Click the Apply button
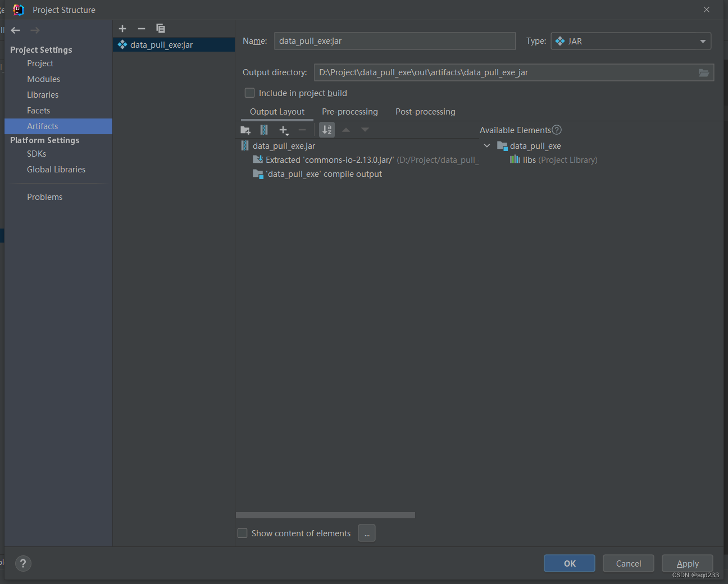Screen dimensions: 728x584 coord(688,563)
